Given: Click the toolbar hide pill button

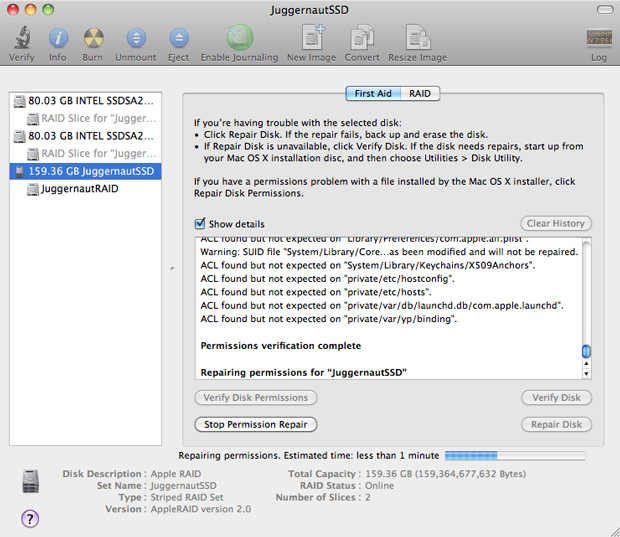Looking at the screenshot, I should [x=605, y=9].
